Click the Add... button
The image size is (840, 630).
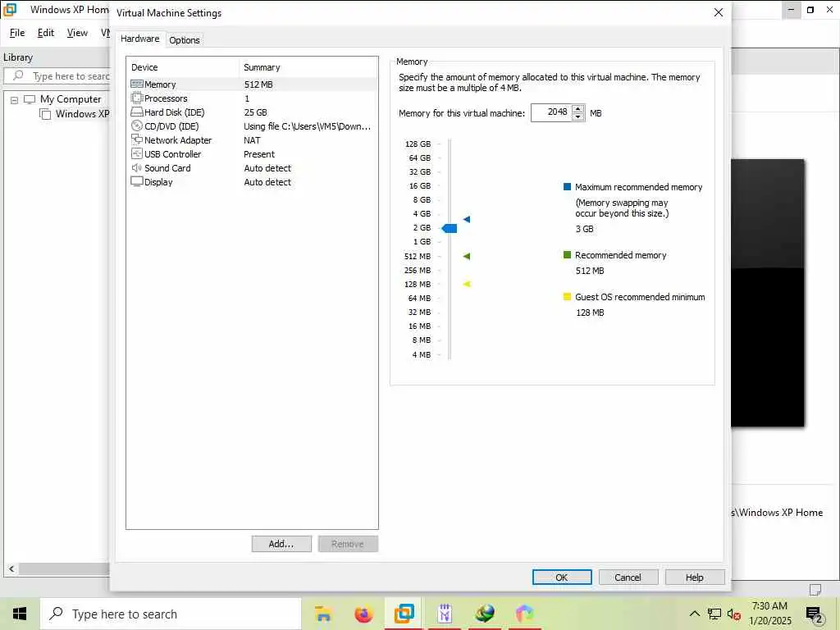281,544
